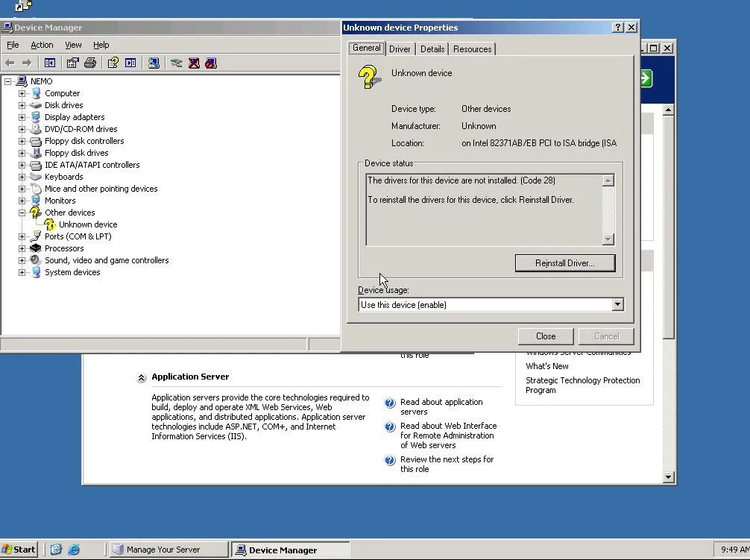Click the Floppy disk drives icon
Image resolution: width=750 pixels, height=560 pixels.
tap(35, 153)
